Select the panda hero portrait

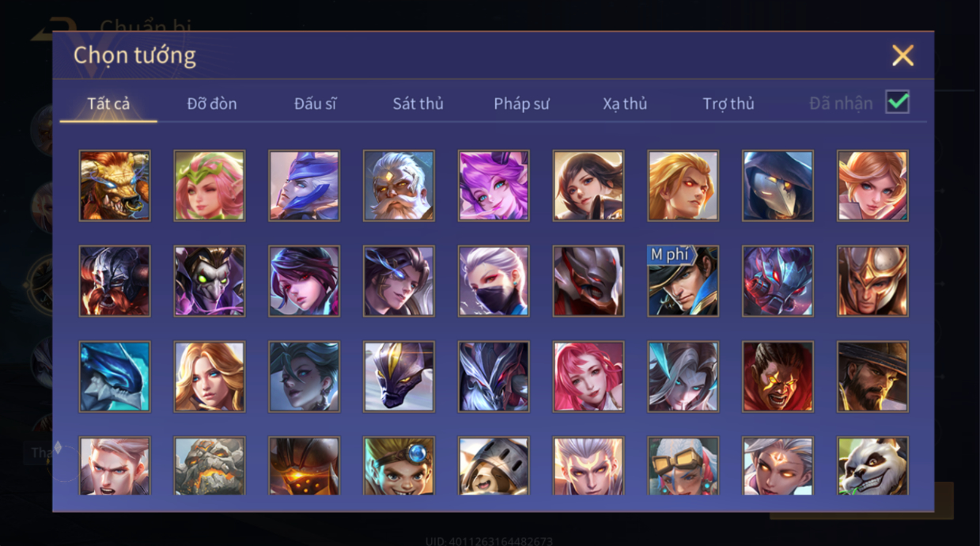[872, 466]
